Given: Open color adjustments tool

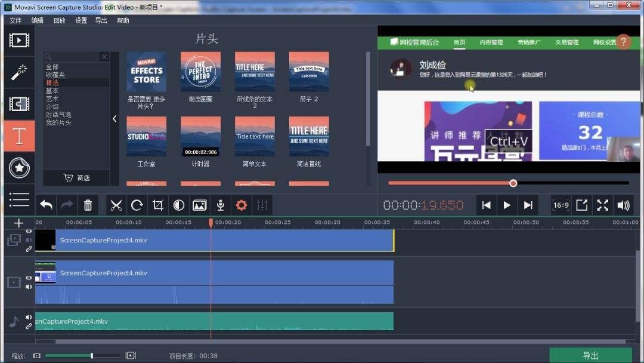Looking at the screenshot, I should 179,205.
